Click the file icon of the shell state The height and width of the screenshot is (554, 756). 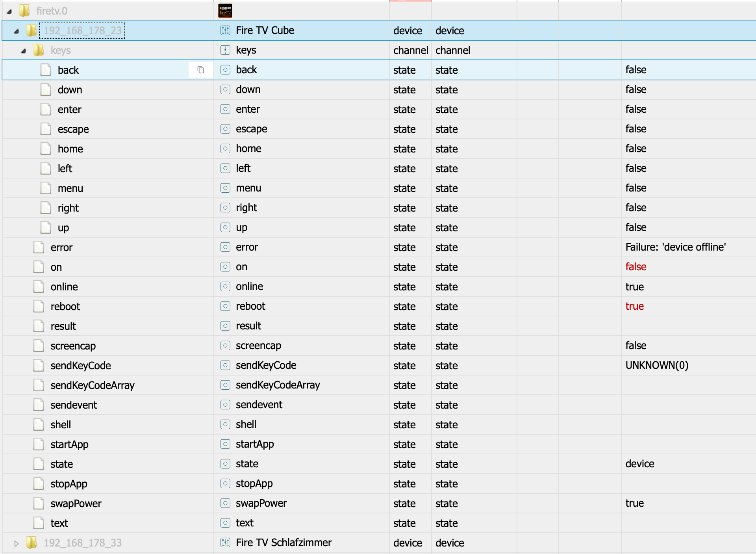pyautogui.click(x=39, y=424)
